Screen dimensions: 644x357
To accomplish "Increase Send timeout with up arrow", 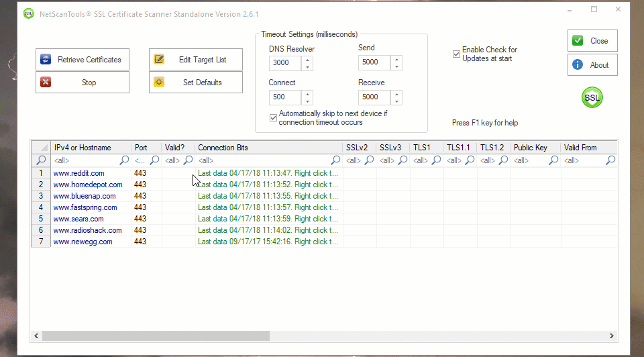I will 396,60.
